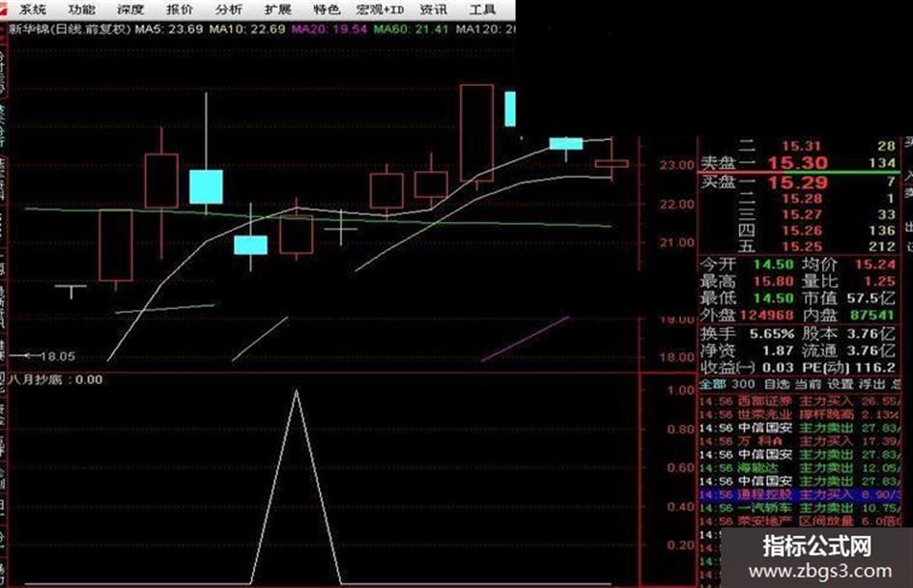Click the 0.60 indicator axis label
Screen dimensions: 913x588
(x=681, y=468)
